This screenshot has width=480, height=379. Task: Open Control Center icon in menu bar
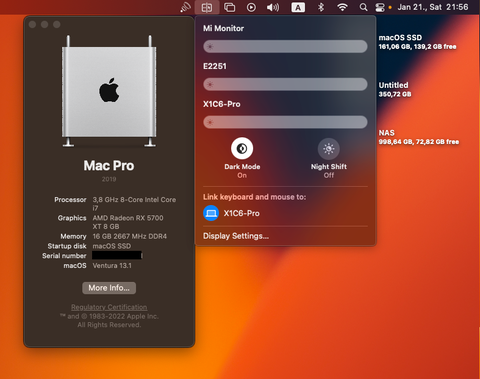380,7
